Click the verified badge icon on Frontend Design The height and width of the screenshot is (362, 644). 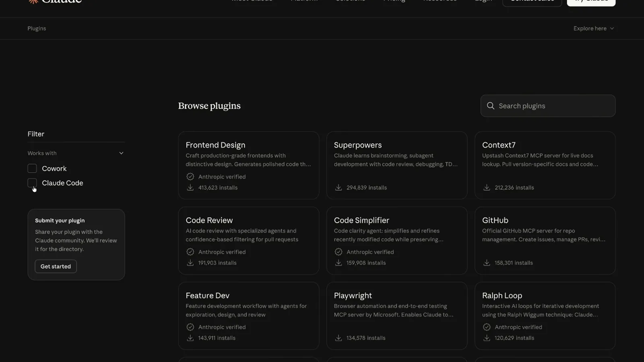tap(190, 177)
